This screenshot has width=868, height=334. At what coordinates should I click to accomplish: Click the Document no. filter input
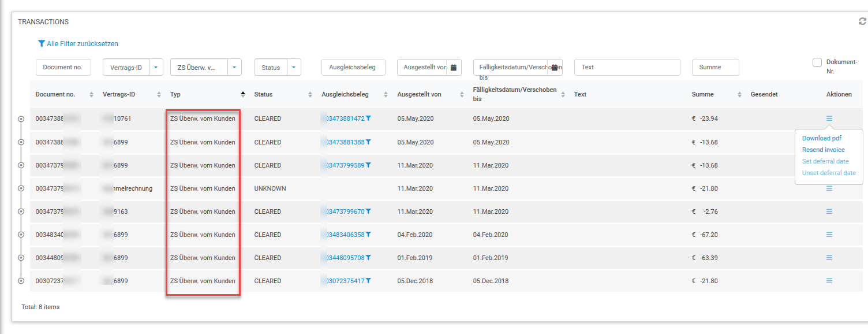63,68
